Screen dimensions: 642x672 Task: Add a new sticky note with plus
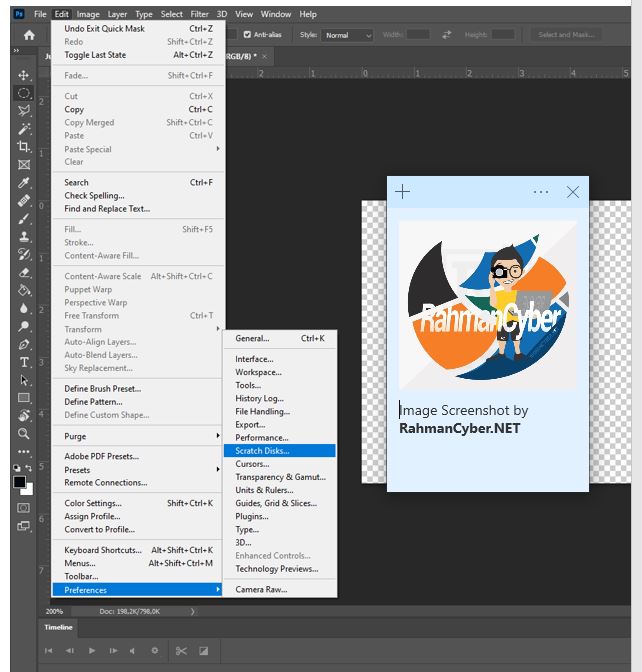point(402,192)
